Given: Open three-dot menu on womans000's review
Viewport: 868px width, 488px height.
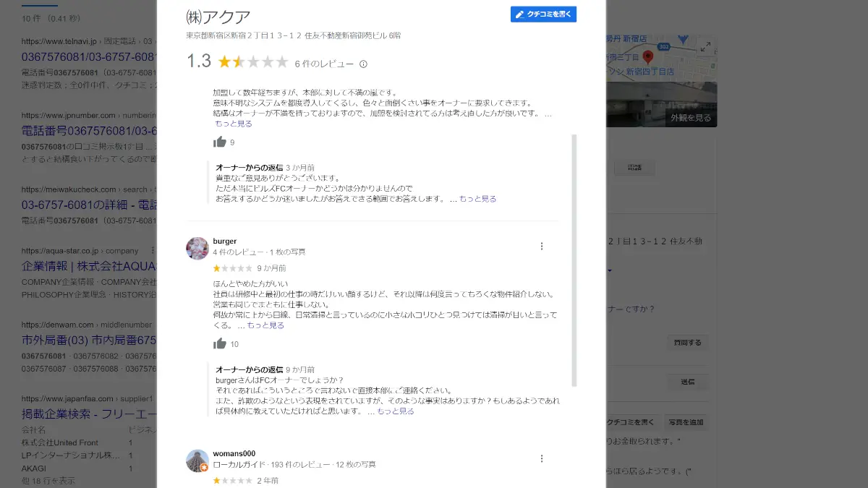Looking at the screenshot, I should coord(542,458).
